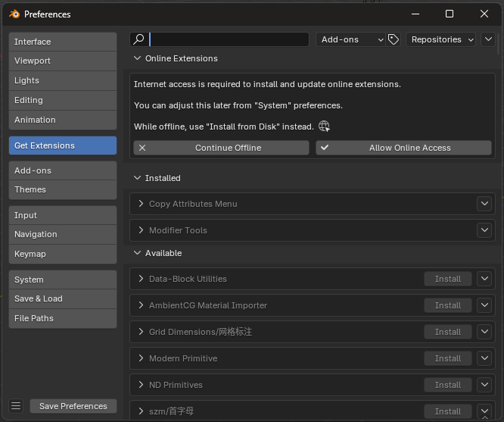The height and width of the screenshot is (422, 504).
Task: Open the Add-ons filter dropdown
Action: click(350, 39)
